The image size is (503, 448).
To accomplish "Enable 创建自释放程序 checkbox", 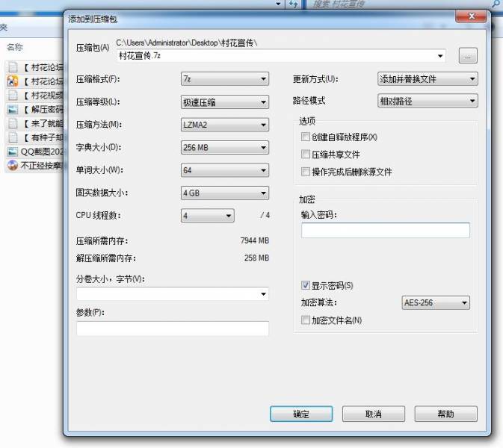I will tap(305, 137).
